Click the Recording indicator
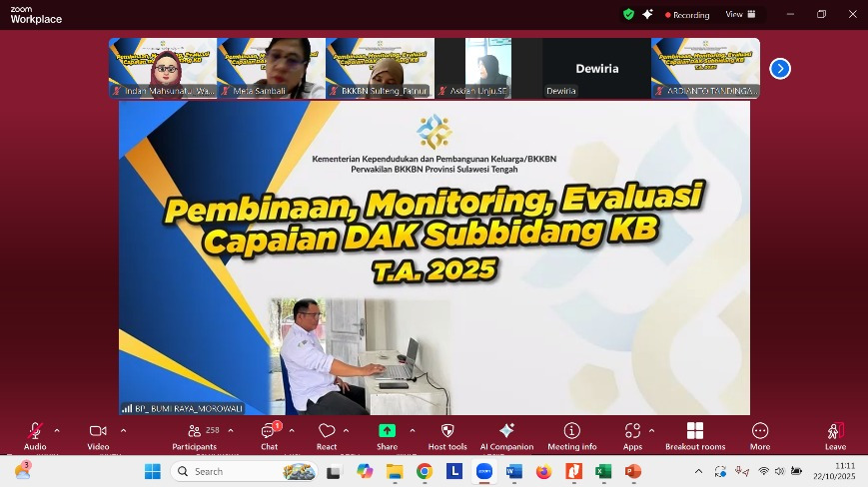The width and height of the screenshot is (868, 487). pos(687,15)
